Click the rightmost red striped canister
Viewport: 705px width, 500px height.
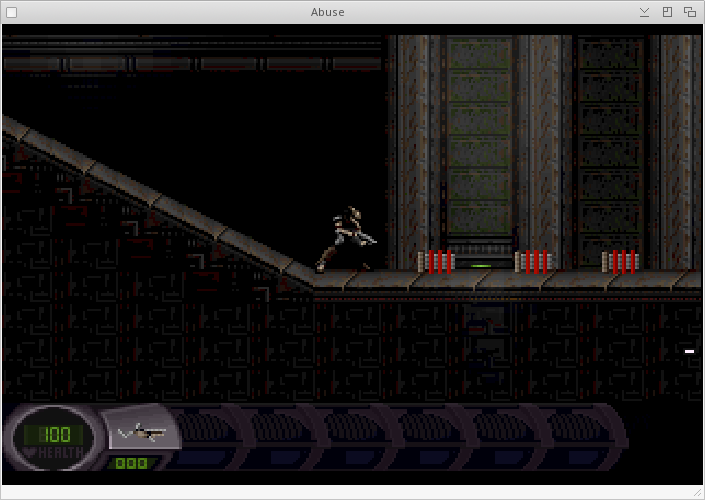click(x=621, y=262)
